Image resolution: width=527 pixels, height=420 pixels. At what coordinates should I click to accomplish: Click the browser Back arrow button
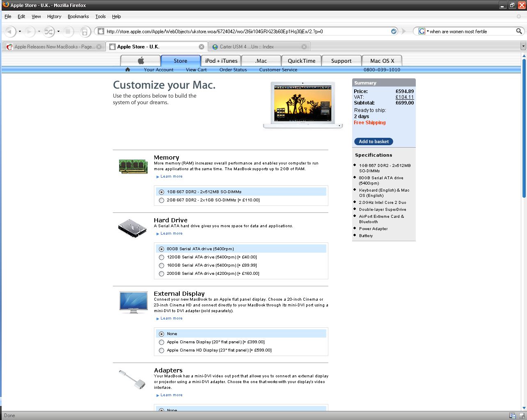(x=10, y=31)
